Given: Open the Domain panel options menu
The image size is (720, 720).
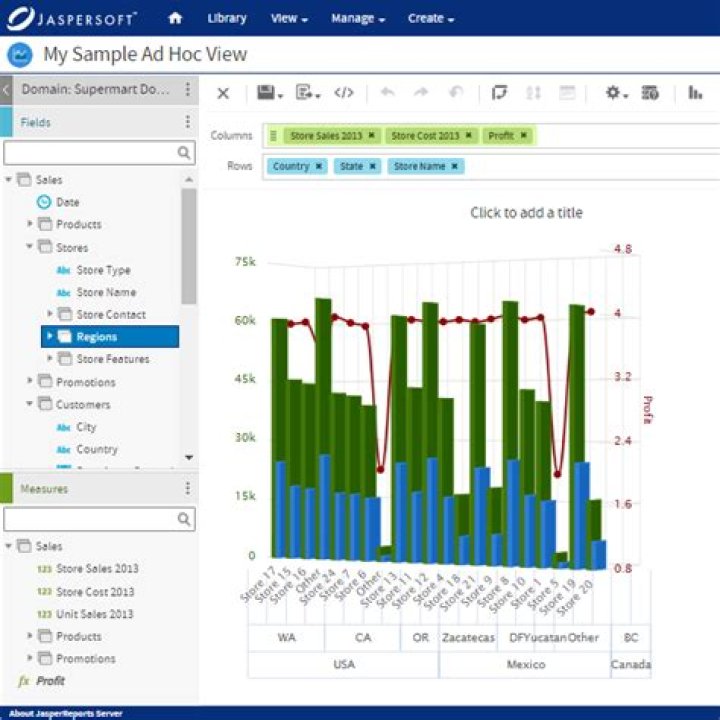Looking at the screenshot, I should pyautogui.click(x=187, y=89).
